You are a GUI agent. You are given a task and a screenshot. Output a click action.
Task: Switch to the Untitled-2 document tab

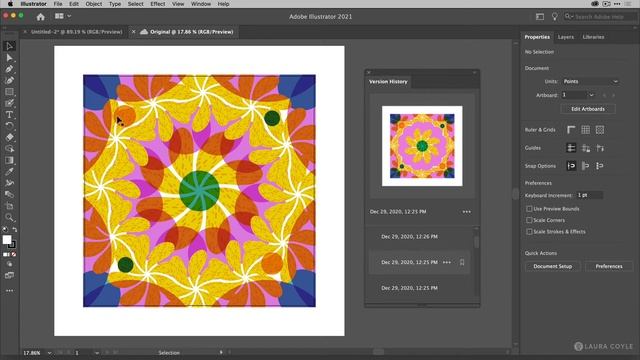(76, 32)
